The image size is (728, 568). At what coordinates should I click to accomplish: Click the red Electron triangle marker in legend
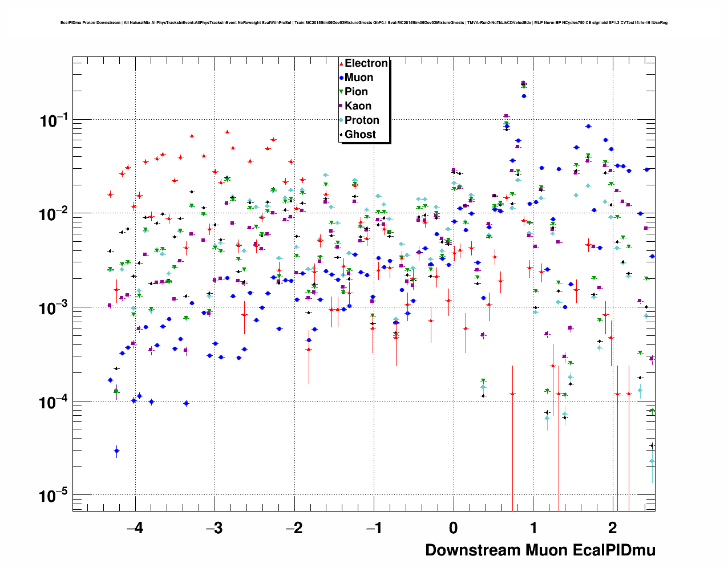pyautogui.click(x=341, y=64)
